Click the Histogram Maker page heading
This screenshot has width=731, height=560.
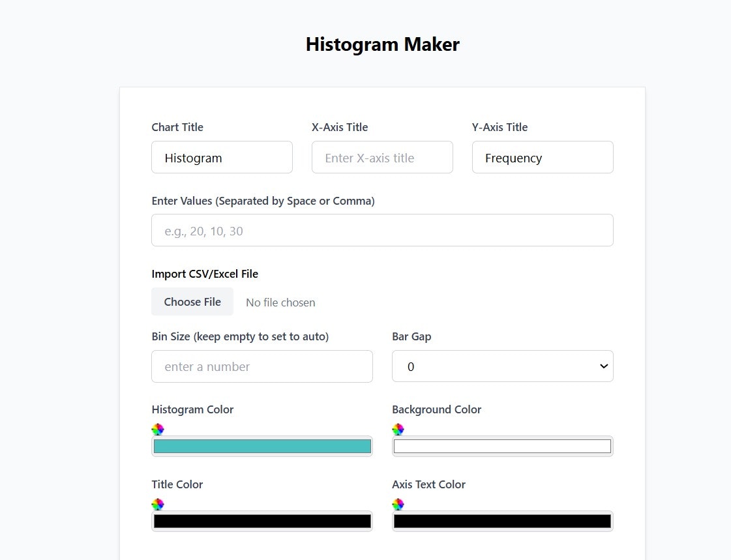click(382, 44)
